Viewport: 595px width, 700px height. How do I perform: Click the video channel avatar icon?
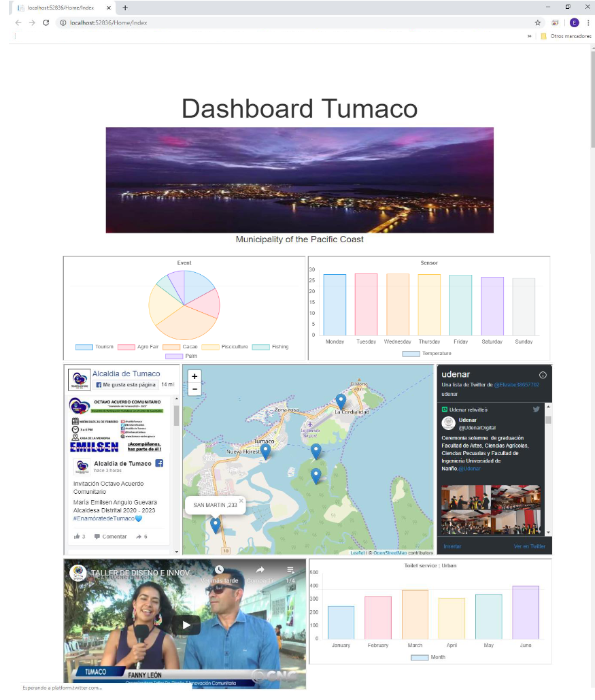pos(78,573)
